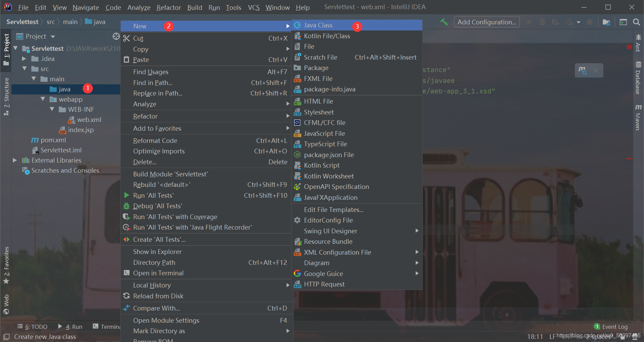Open the Web tool window tab
Image resolution: width=644 pixels, height=342 pixels.
[6, 304]
